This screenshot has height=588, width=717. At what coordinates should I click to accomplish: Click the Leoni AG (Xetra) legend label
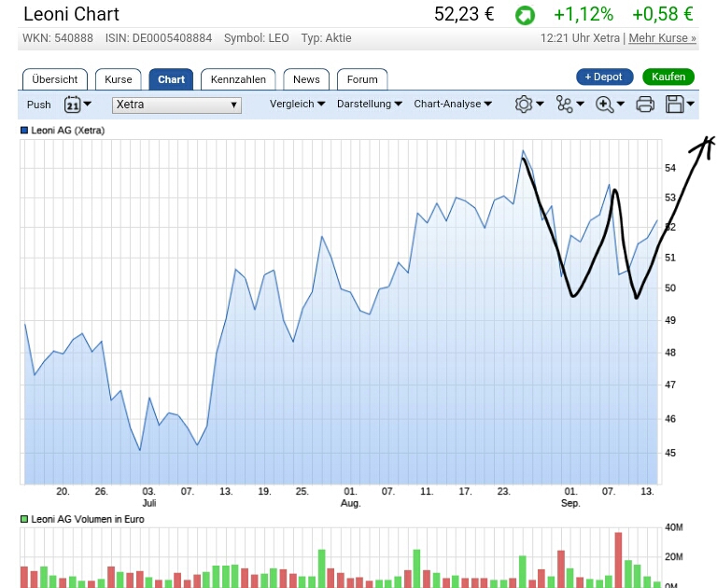click(67, 131)
